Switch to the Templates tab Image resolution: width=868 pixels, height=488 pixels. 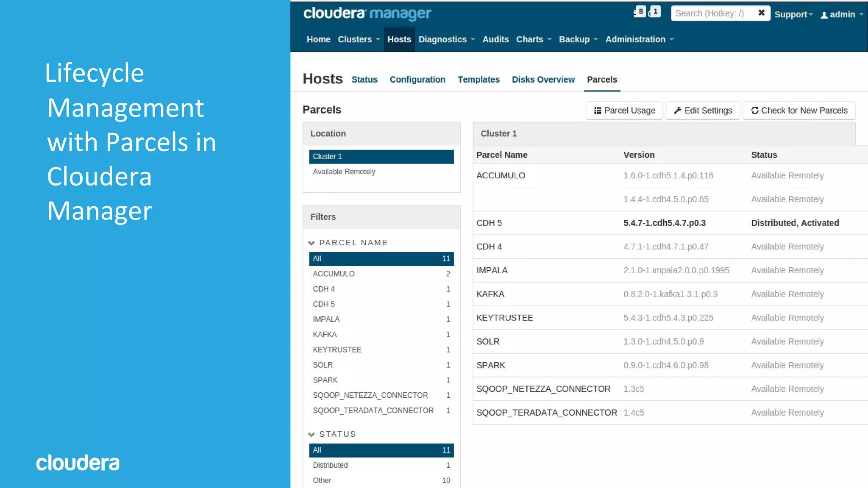click(479, 80)
